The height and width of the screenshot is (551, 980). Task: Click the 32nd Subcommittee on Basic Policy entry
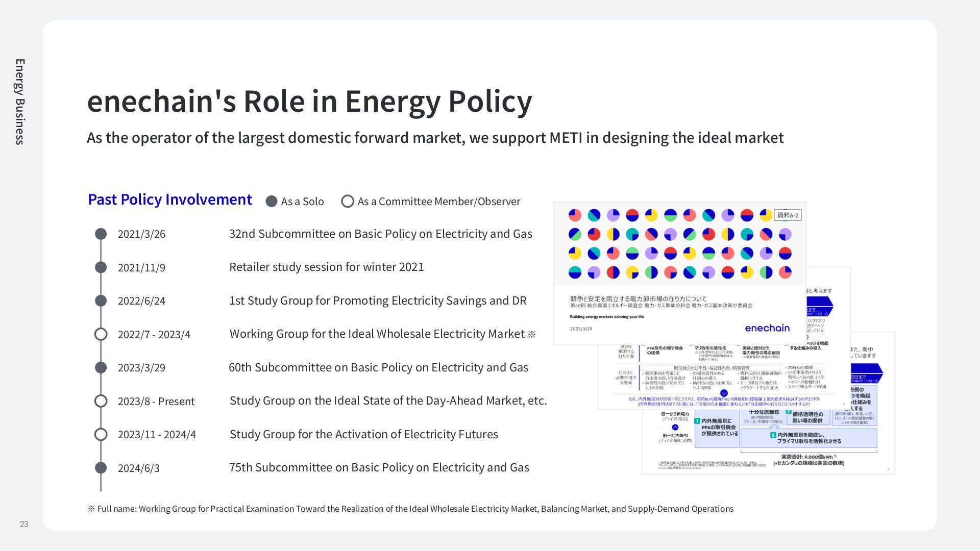[x=380, y=234]
